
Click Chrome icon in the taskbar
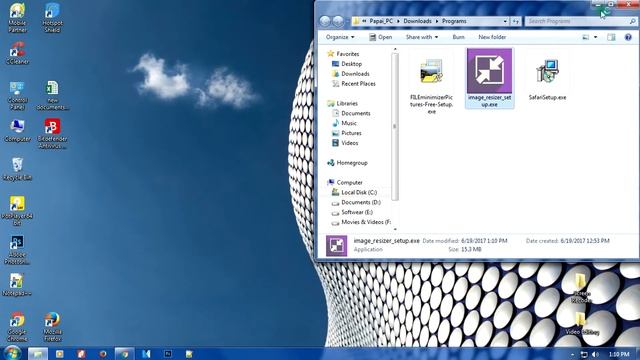[x=124, y=354]
